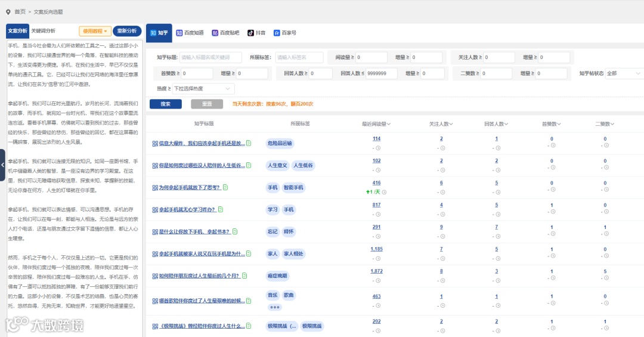
Task: Click the green document icon after 拿起手机就无心学习咋办
Action: 220,209
